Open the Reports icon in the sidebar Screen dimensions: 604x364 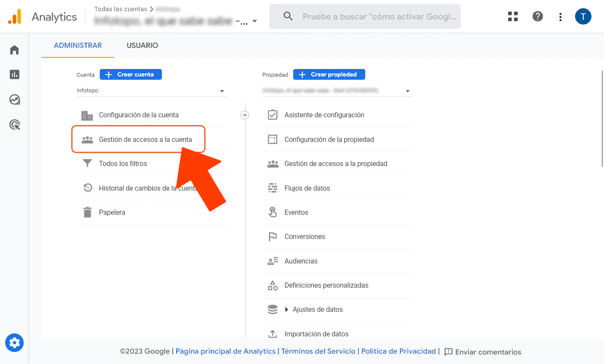[x=14, y=74]
